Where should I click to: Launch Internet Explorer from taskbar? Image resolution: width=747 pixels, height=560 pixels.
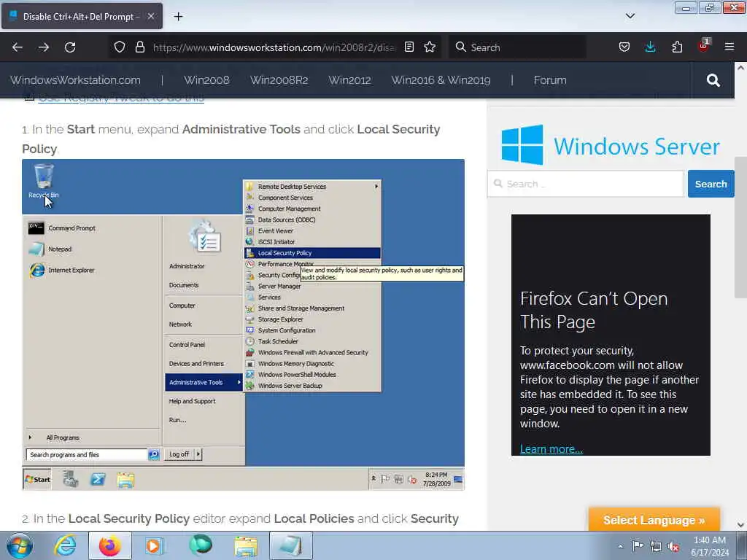pyautogui.click(x=65, y=545)
